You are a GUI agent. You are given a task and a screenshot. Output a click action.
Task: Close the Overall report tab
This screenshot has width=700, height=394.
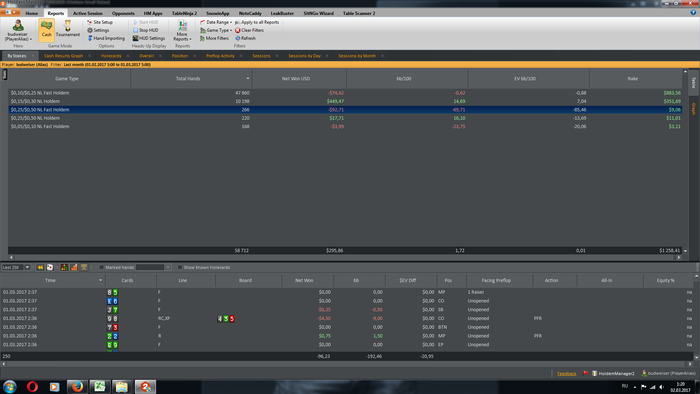pos(160,56)
